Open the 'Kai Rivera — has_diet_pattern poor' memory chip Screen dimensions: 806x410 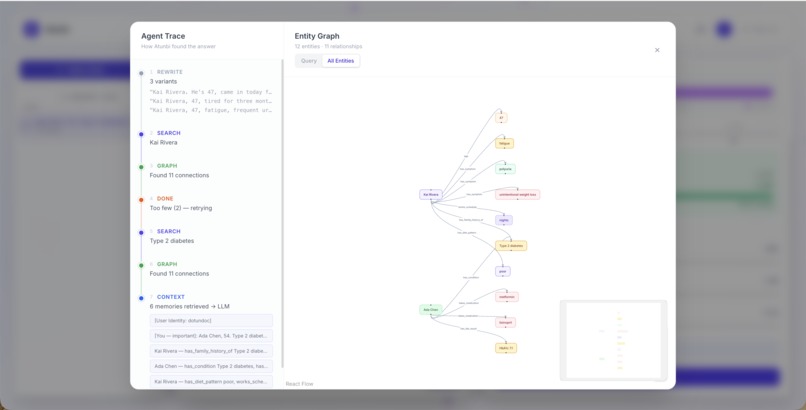[x=211, y=382]
